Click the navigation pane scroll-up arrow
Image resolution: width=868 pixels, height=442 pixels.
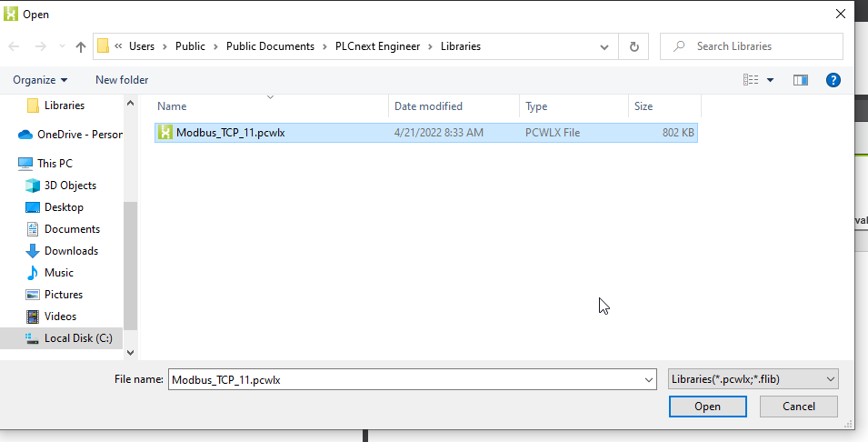tap(131, 103)
